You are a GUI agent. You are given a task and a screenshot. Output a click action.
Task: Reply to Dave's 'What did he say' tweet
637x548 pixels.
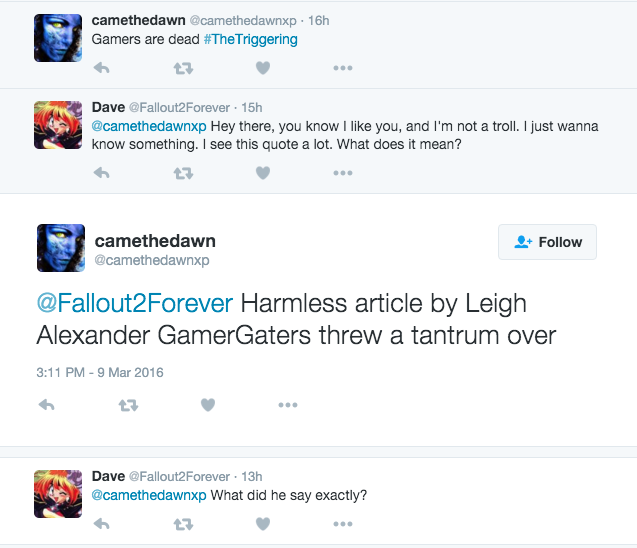pos(101,524)
